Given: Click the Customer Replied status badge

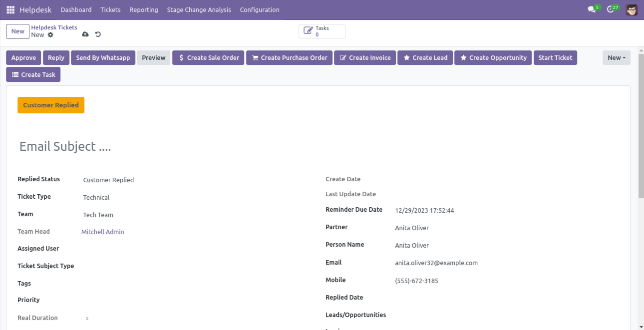Looking at the screenshot, I should coord(51,105).
